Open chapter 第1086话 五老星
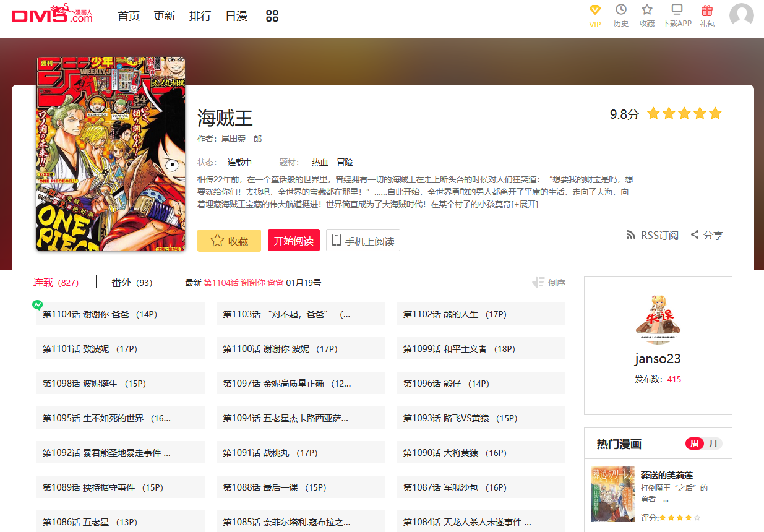The width and height of the screenshot is (764, 532). click(121, 521)
